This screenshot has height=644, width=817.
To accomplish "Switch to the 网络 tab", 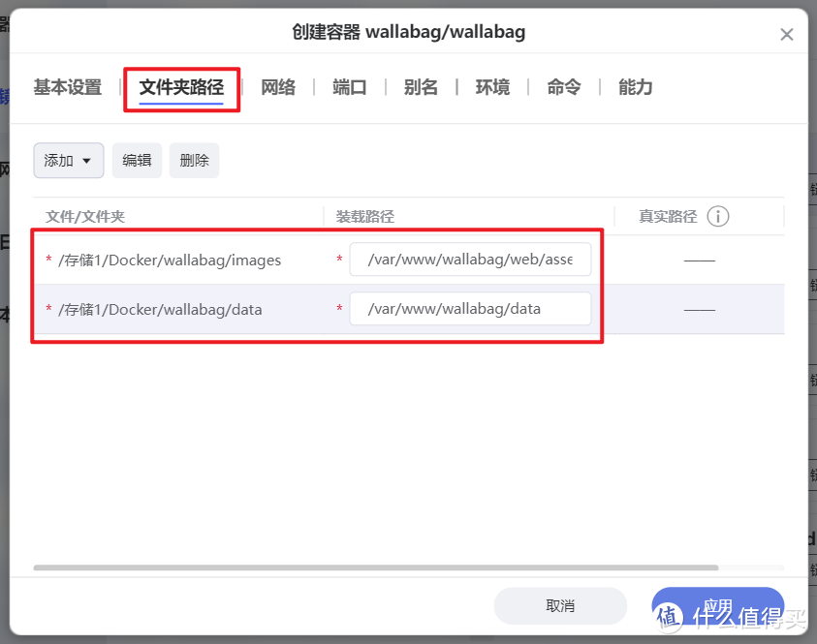I will 278,86.
